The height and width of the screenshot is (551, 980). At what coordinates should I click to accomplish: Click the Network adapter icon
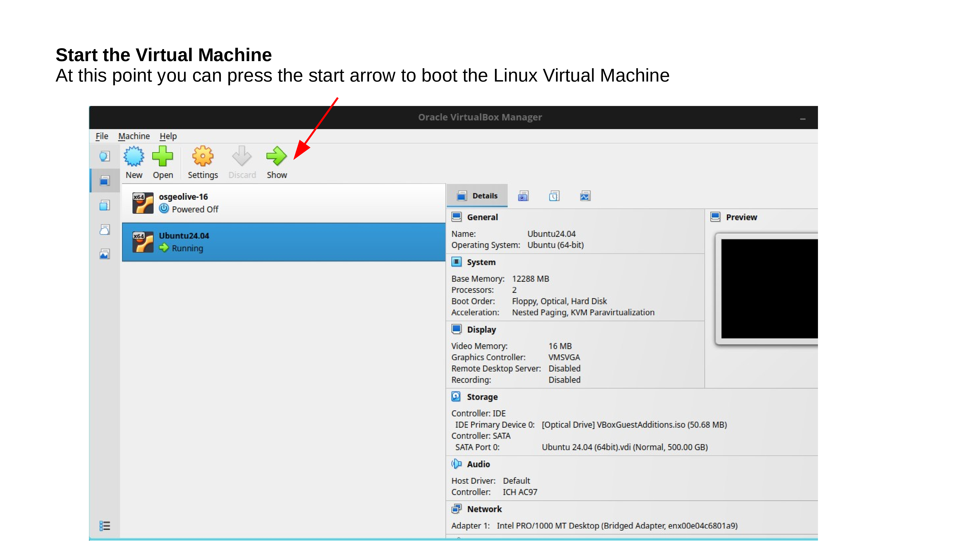point(457,509)
